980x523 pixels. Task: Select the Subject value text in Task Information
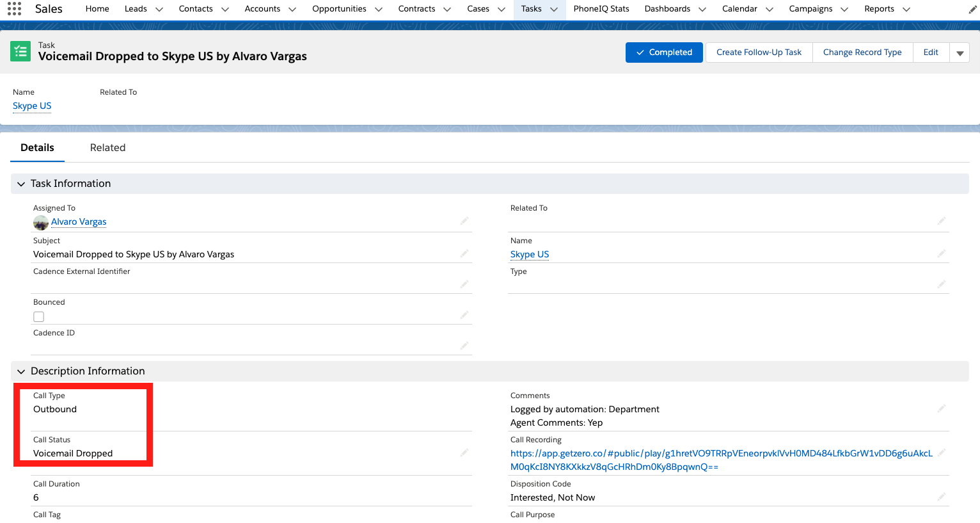[134, 255]
